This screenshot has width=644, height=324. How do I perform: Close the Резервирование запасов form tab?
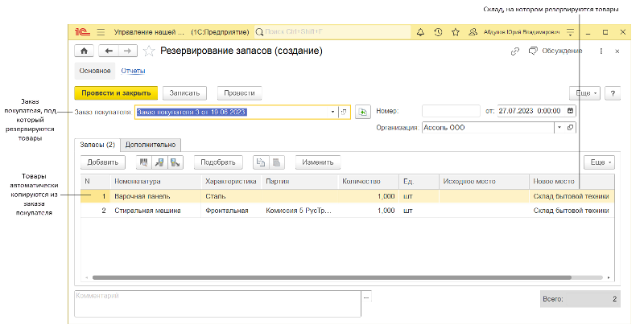[617, 51]
